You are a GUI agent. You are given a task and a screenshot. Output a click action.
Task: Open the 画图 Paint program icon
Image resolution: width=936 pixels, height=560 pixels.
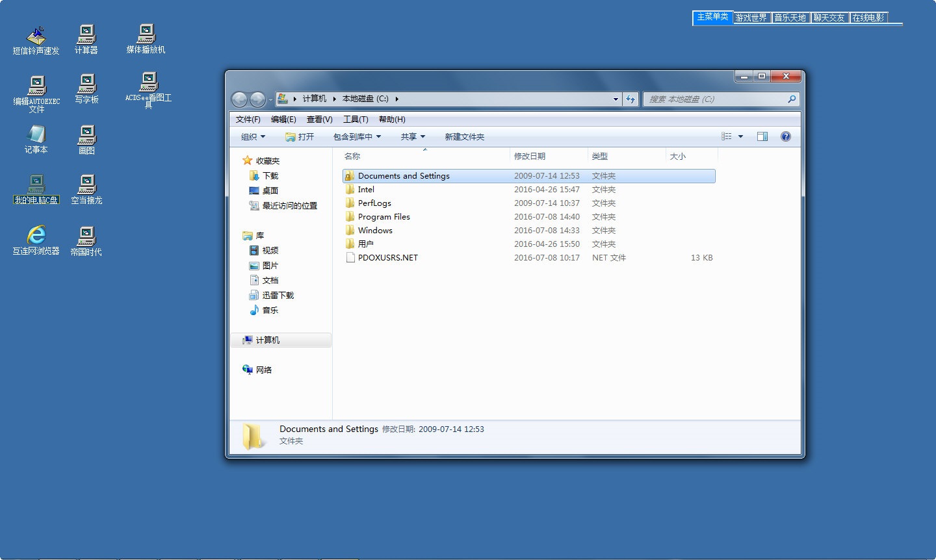pos(86,138)
